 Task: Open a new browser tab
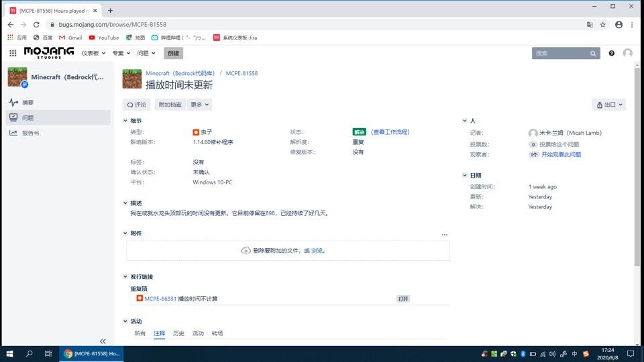click(110, 11)
